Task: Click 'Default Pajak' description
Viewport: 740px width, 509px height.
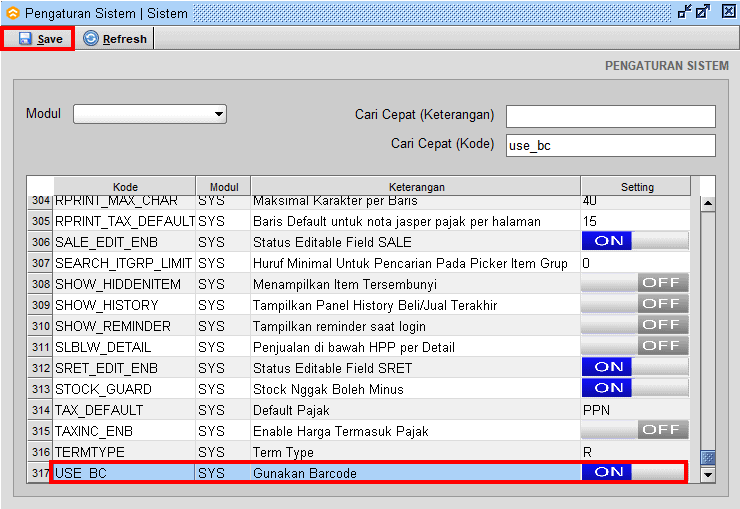Action: (291, 410)
